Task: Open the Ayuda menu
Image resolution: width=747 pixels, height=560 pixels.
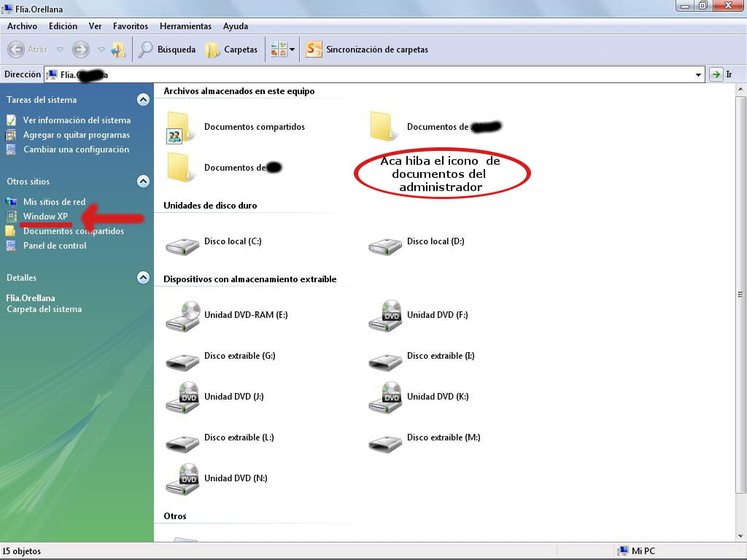Action: tap(236, 26)
